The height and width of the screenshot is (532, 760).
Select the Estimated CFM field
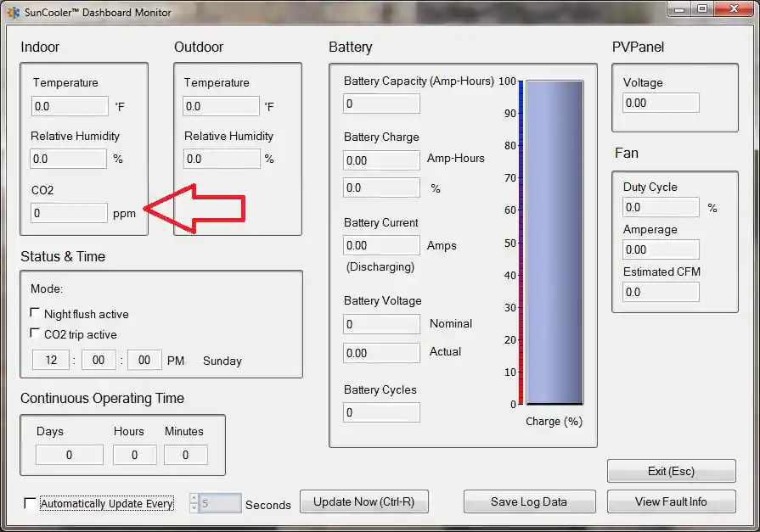(x=661, y=292)
